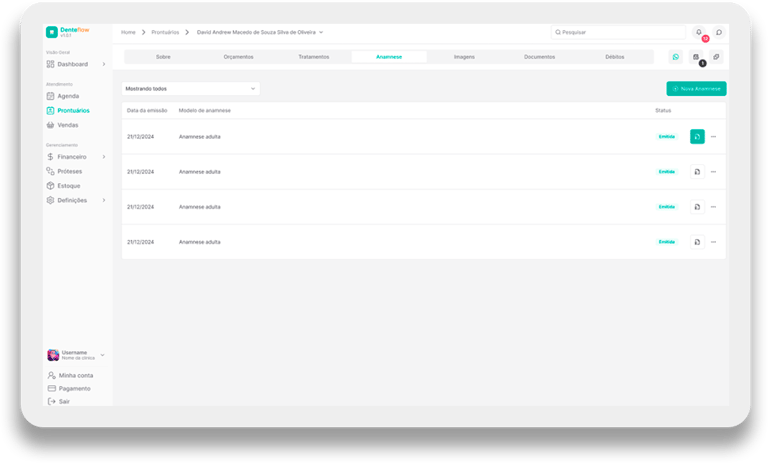Switch to the Orçamentos tab
This screenshot has width=768, height=463.
239,57
